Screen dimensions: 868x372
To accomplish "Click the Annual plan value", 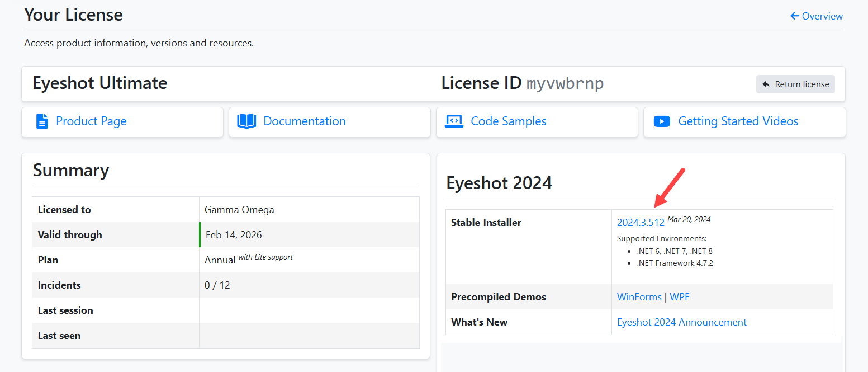I will point(220,260).
